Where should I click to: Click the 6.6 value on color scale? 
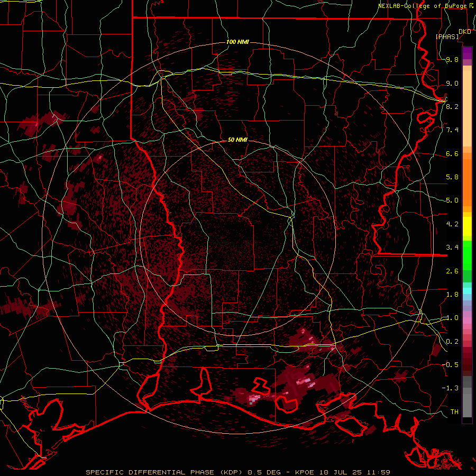point(452,153)
